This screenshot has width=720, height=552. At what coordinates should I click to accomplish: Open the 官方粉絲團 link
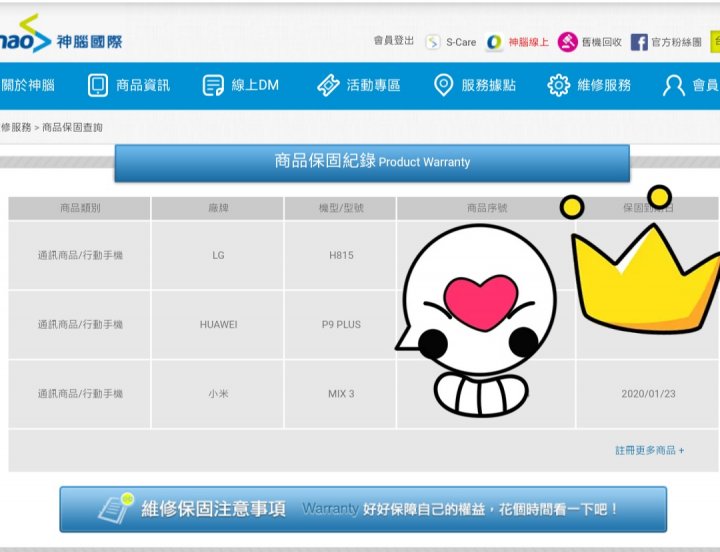pos(676,42)
